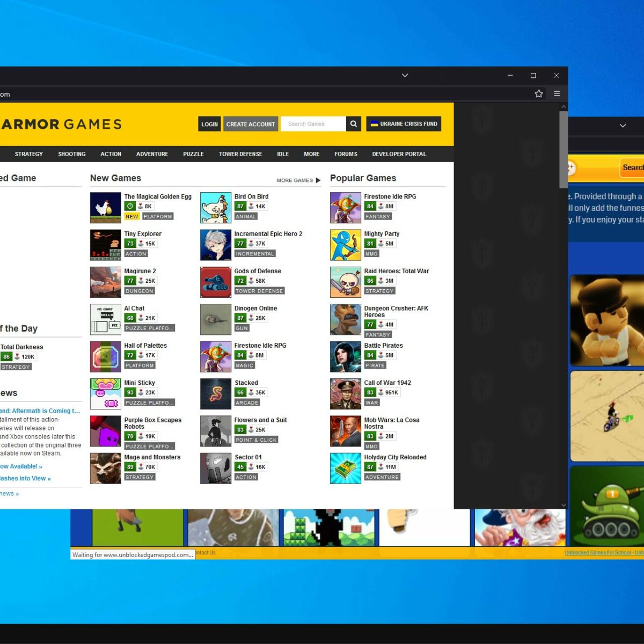Open the Bird On Bird icon
Screen dimensions: 644x644
(216, 207)
